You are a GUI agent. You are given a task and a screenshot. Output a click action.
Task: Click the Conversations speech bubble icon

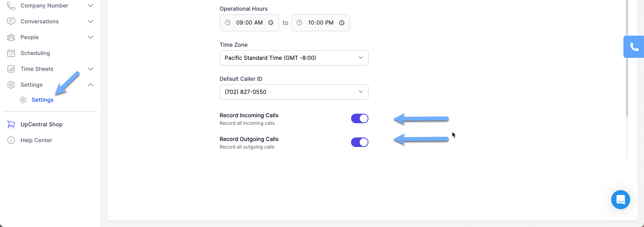pos(11,21)
